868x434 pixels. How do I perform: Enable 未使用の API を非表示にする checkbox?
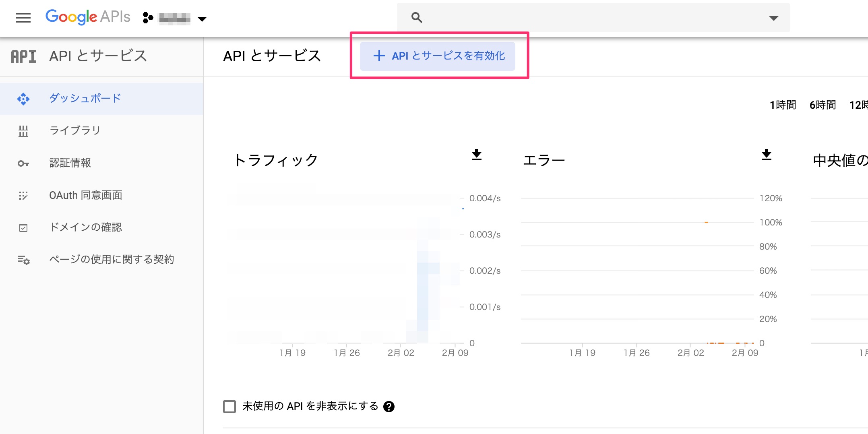point(229,407)
